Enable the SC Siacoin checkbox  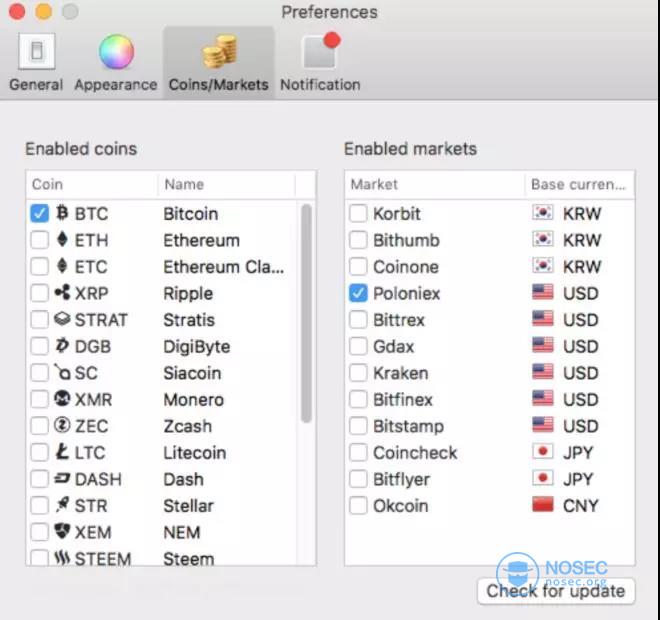(x=40, y=373)
